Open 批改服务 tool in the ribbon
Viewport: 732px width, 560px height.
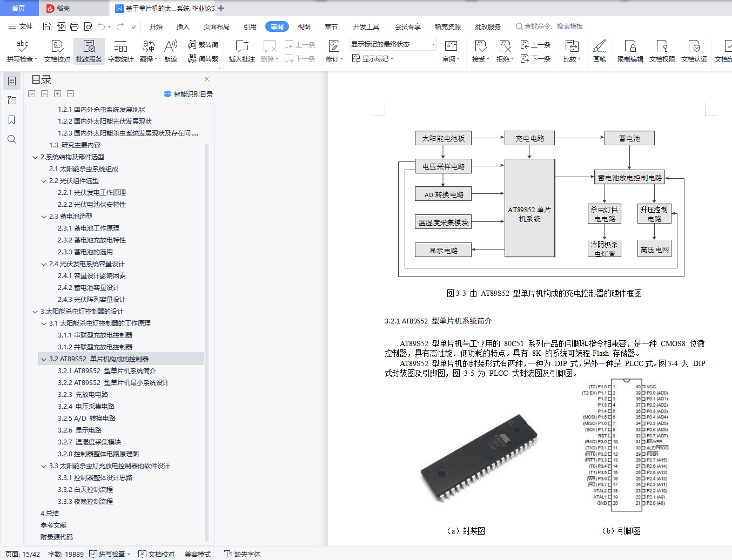coord(89,51)
